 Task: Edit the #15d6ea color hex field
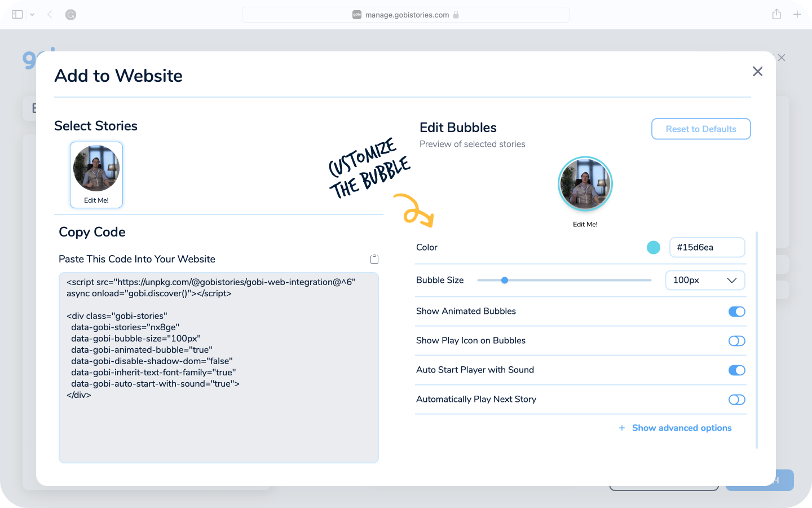click(707, 247)
